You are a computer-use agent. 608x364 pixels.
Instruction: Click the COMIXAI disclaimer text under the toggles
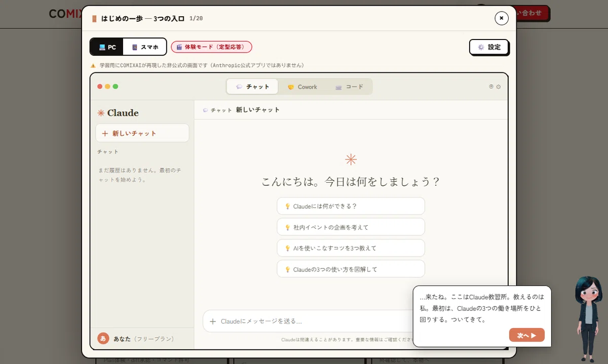202,65
